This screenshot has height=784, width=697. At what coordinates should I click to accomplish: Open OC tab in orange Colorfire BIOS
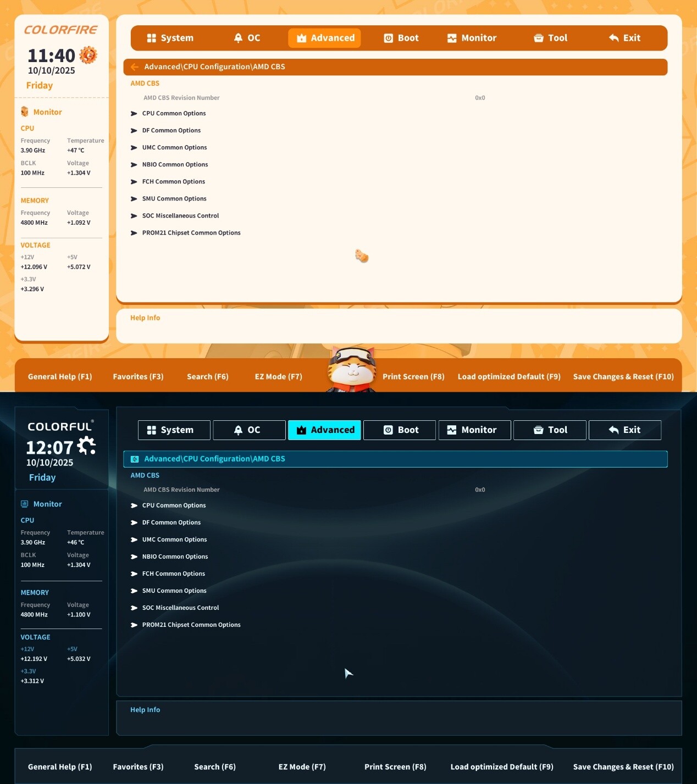click(247, 38)
